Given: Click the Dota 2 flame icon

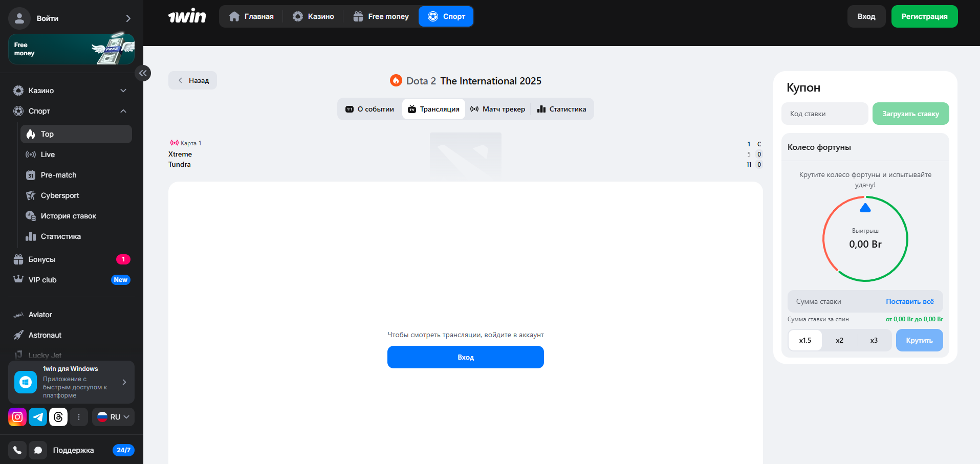Looking at the screenshot, I should point(396,81).
